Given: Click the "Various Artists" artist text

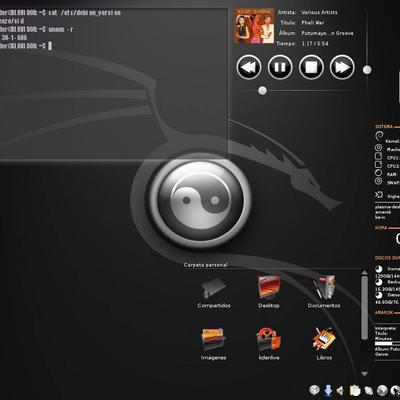Looking at the screenshot, I should [x=319, y=12].
